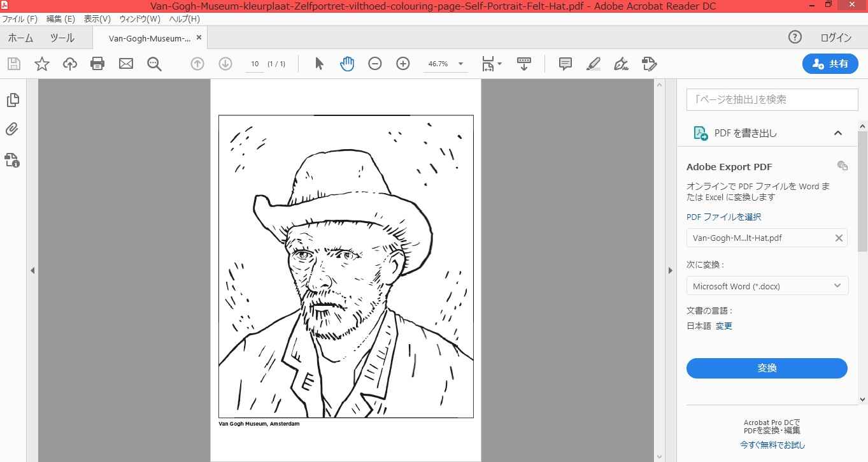Choose the selection arrow tool
Viewport: 868px width, 462px height.
(x=320, y=64)
